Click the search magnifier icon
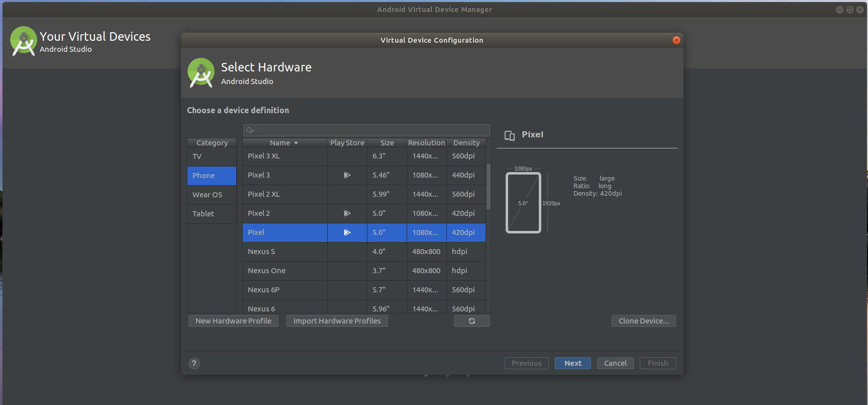Image resolution: width=868 pixels, height=405 pixels. 250,130
